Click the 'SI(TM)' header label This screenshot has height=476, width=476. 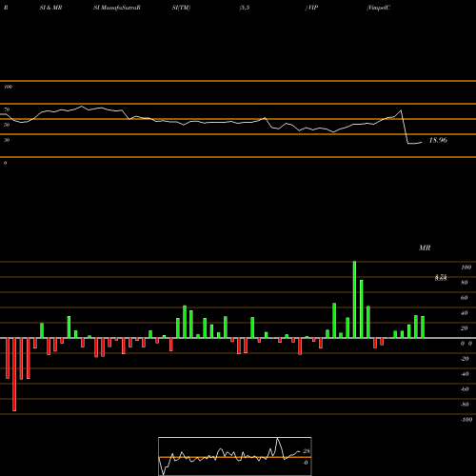point(181,8)
